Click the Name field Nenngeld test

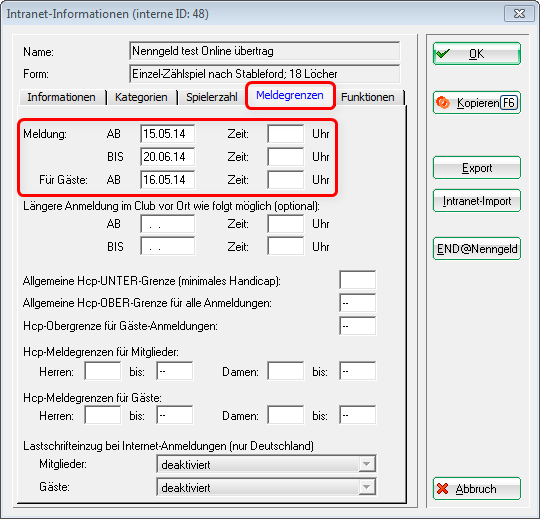264,51
